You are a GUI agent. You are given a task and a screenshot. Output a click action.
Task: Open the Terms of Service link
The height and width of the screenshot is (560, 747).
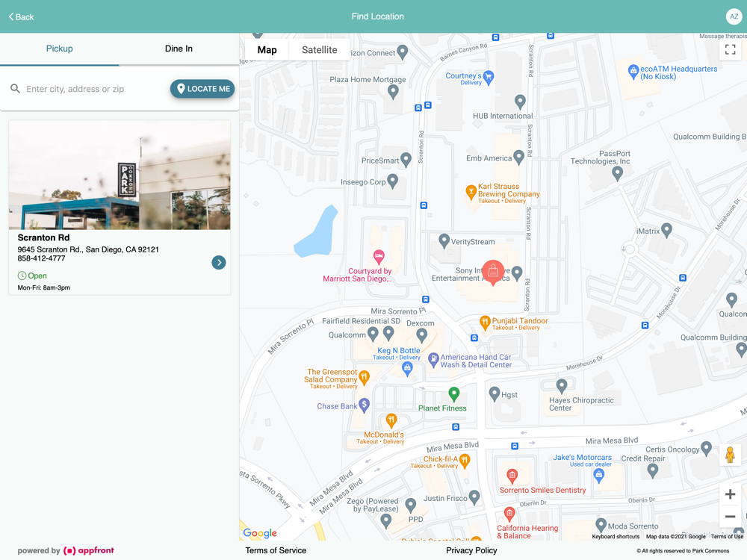(x=276, y=550)
